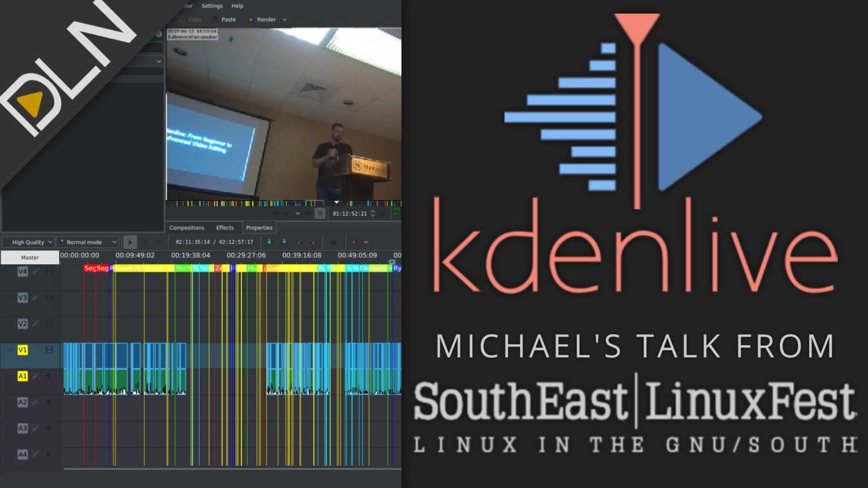Collapse the A4 track with its chevron
Screen dimensions: 868x488
point(10,454)
